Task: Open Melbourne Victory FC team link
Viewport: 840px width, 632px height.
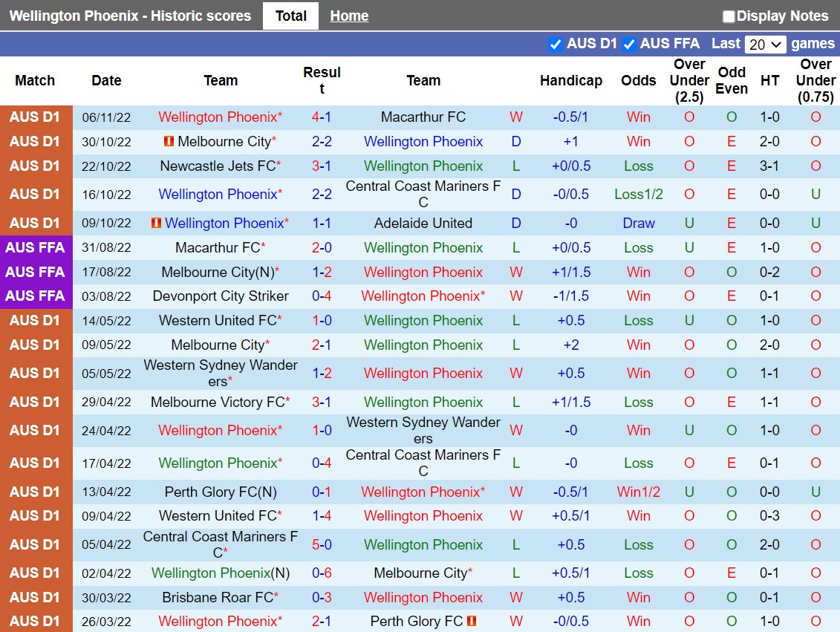Action: (x=218, y=403)
